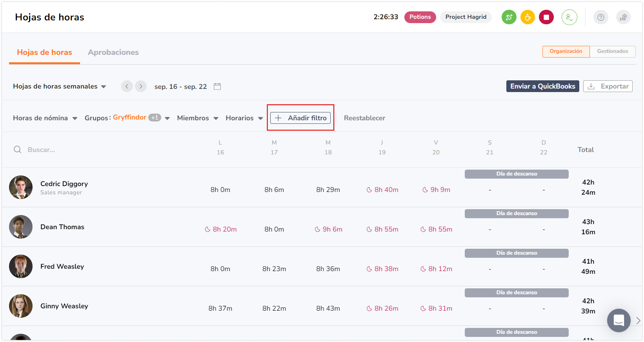
Task: Open Ginny Weasley's 8h 26m entry
Action: pyautogui.click(x=382, y=308)
